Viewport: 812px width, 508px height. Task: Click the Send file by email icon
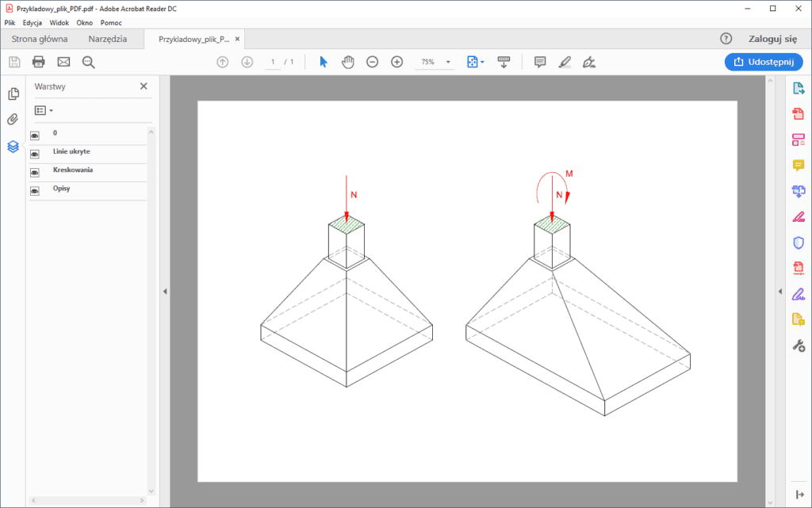63,62
